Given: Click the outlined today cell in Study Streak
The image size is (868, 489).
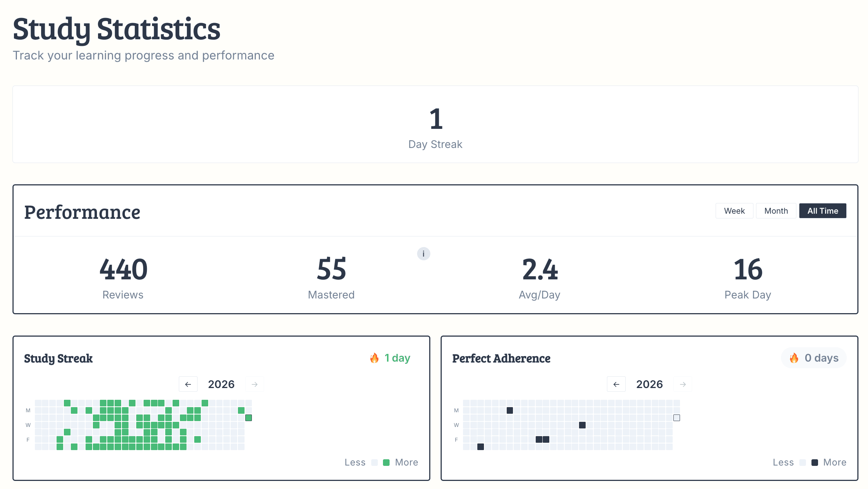Looking at the screenshot, I should [x=249, y=418].
